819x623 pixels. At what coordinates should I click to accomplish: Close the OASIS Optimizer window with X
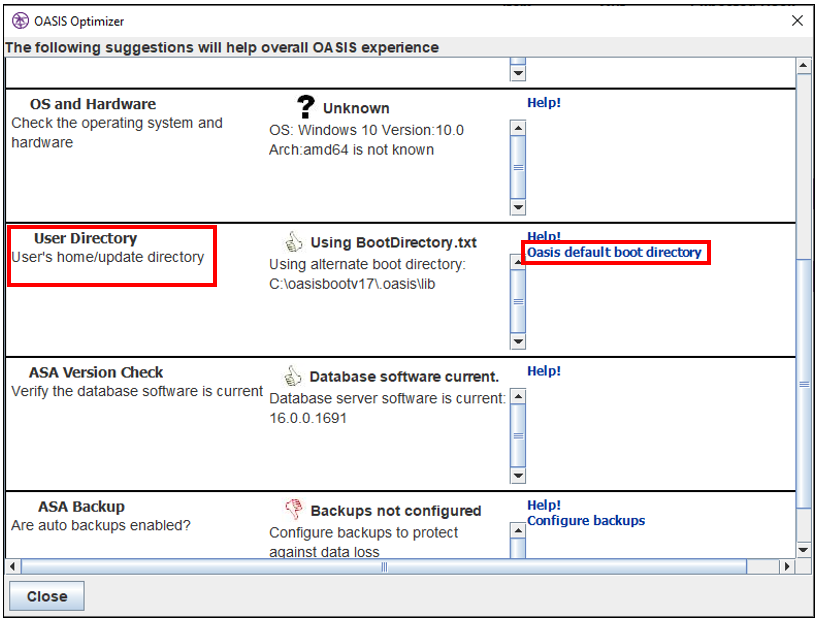click(797, 20)
